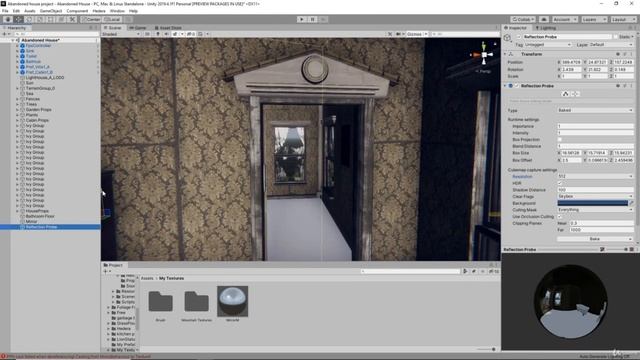
Task: Select the custom editor tools icon
Action: coord(72,19)
